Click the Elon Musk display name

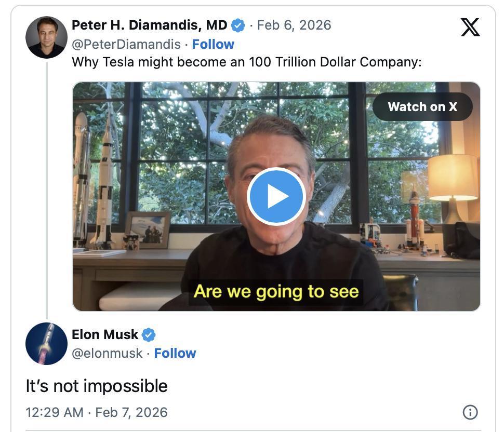pyautogui.click(x=105, y=335)
